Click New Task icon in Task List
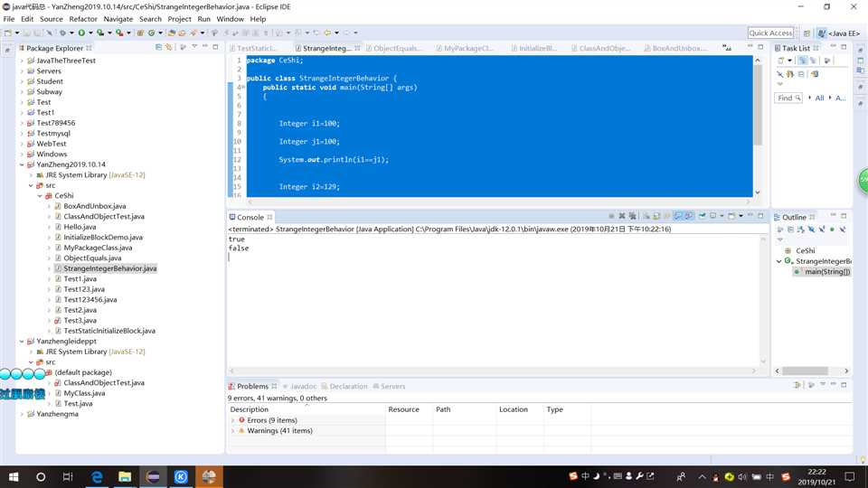 (x=781, y=61)
